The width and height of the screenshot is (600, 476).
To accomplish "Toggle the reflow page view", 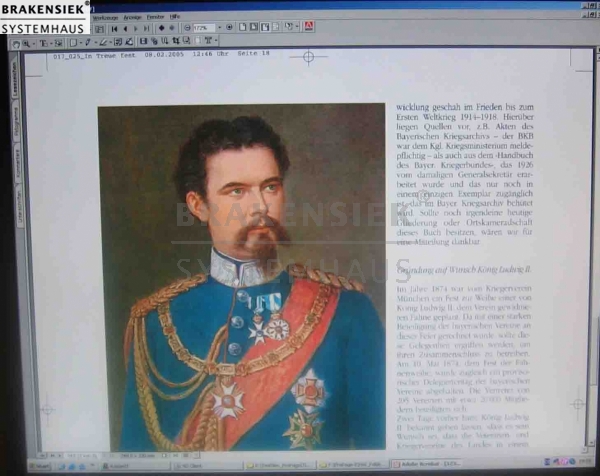I will point(276,27).
